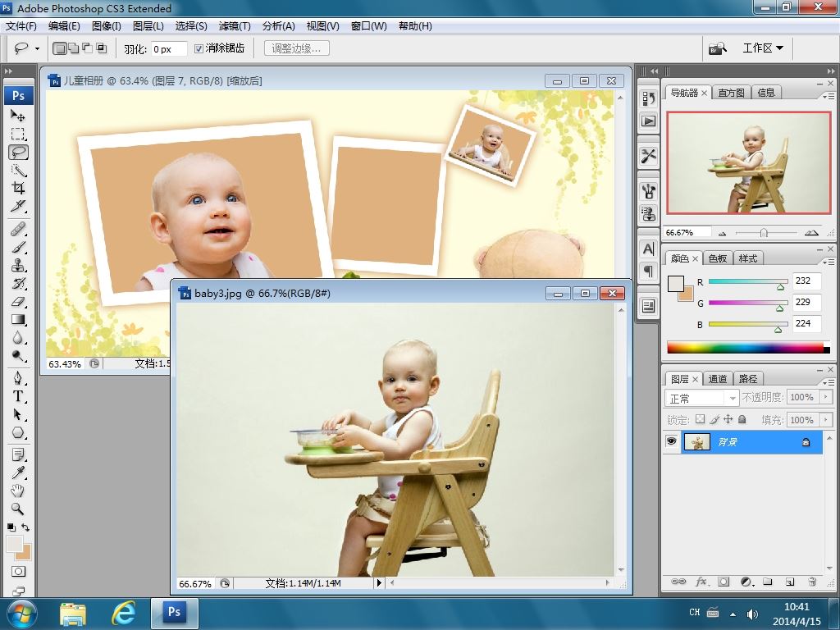The image size is (840, 630).
Task: Toggle Quick Mask mode
Action: (18, 571)
